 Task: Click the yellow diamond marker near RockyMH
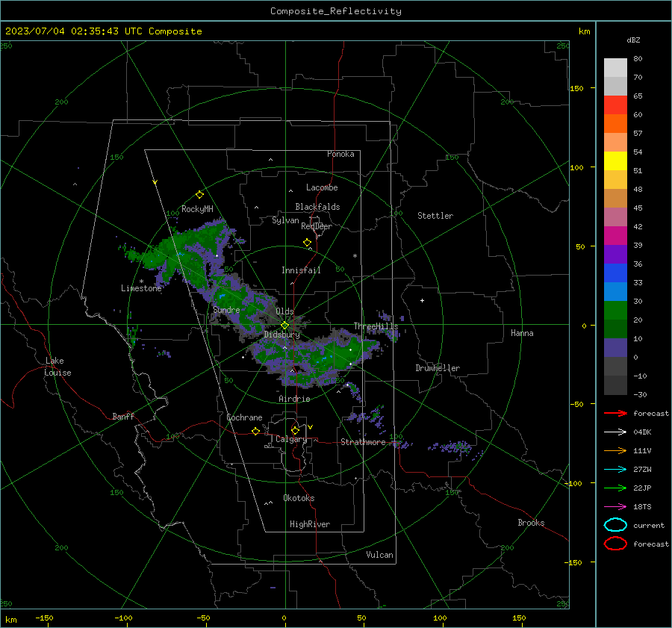(x=199, y=195)
